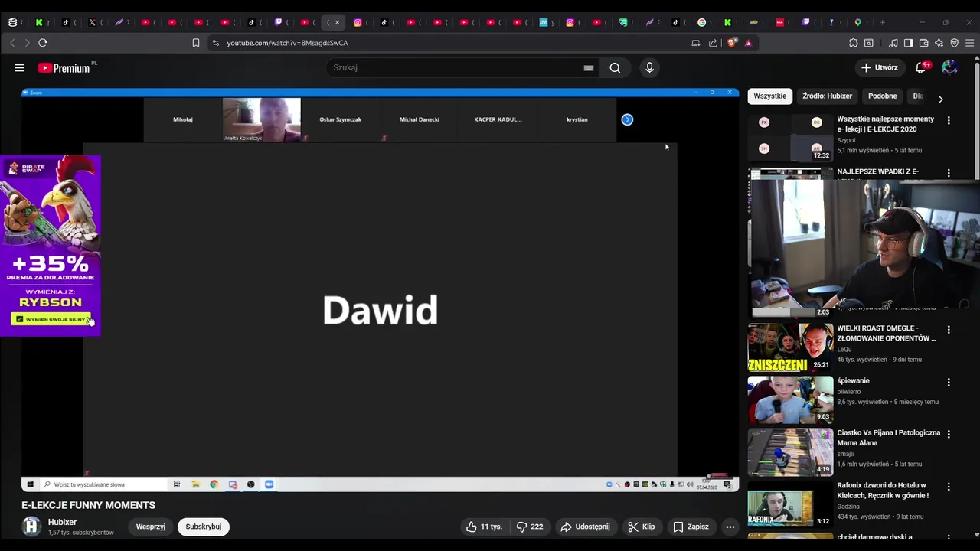Save the video using Zapisz
The image size is (980, 551).
[691, 527]
